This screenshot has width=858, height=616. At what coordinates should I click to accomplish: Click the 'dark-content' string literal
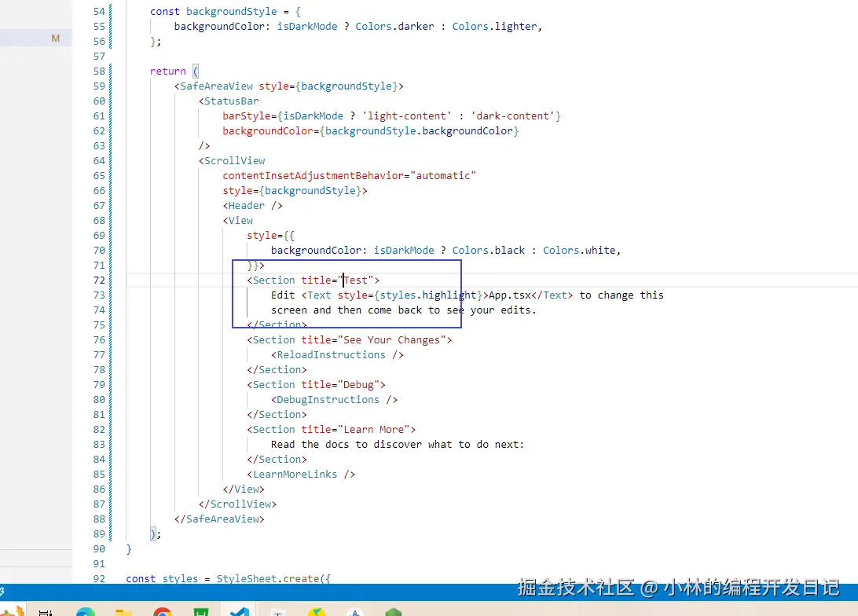point(512,116)
